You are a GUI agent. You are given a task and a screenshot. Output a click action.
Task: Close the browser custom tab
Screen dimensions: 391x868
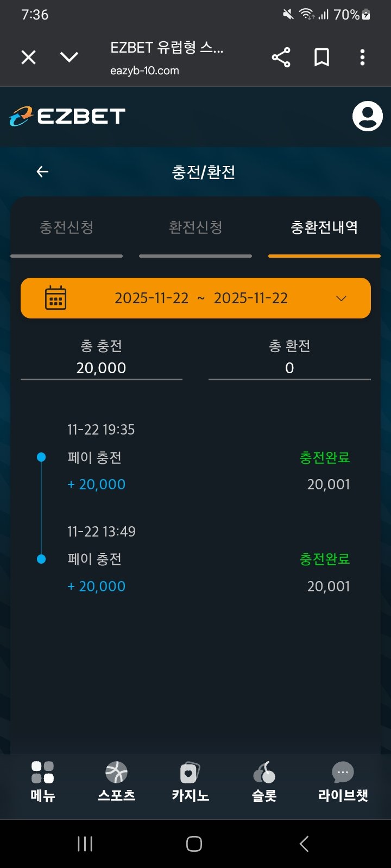coord(28,57)
